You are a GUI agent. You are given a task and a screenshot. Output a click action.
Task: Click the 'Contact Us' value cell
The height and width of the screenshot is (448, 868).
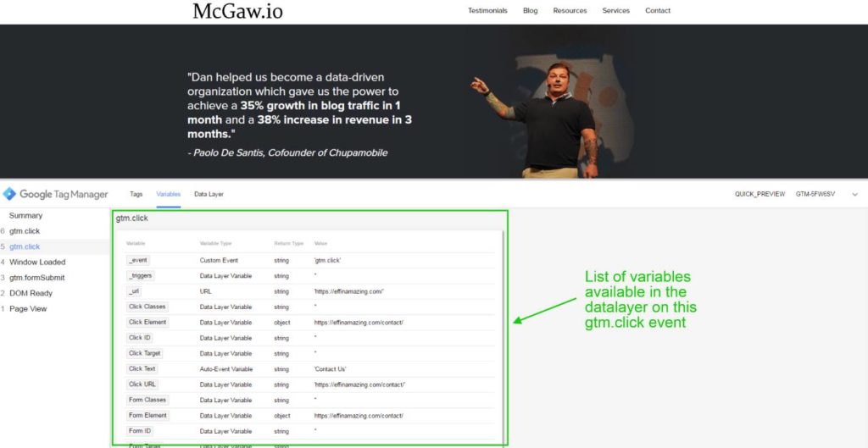click(x=330, y=369)
